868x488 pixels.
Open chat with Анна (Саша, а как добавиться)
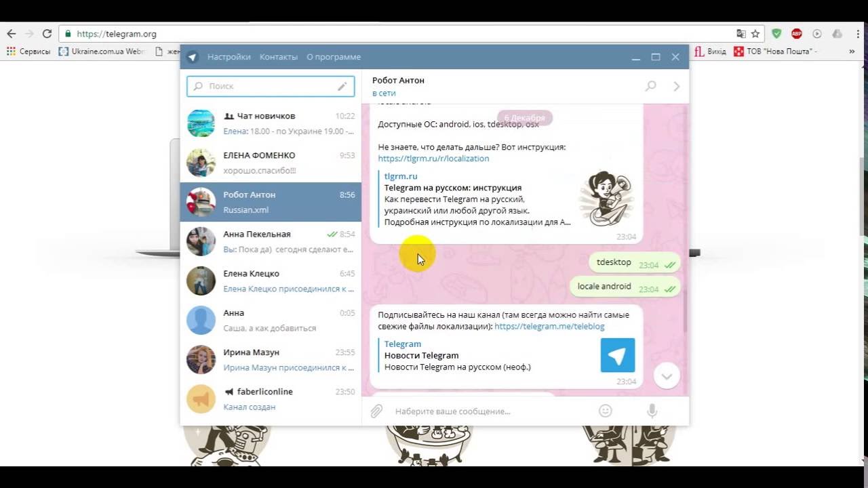click(271, 320)
